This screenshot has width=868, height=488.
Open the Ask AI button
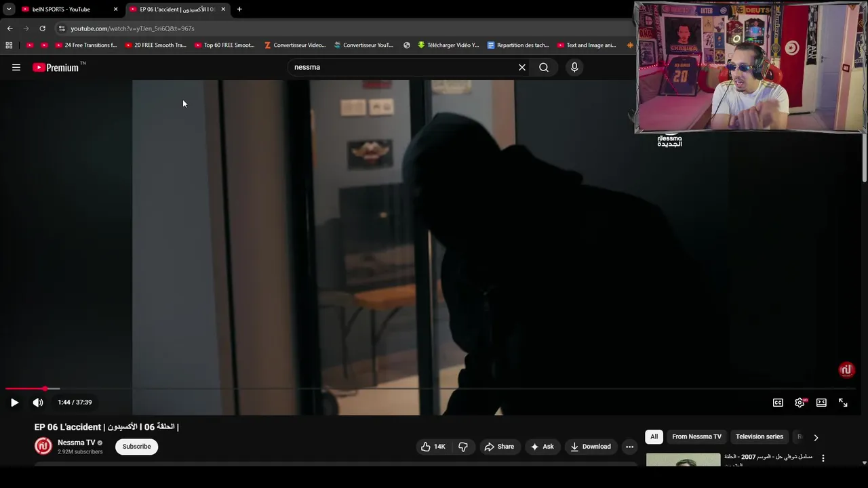point(542,447)
